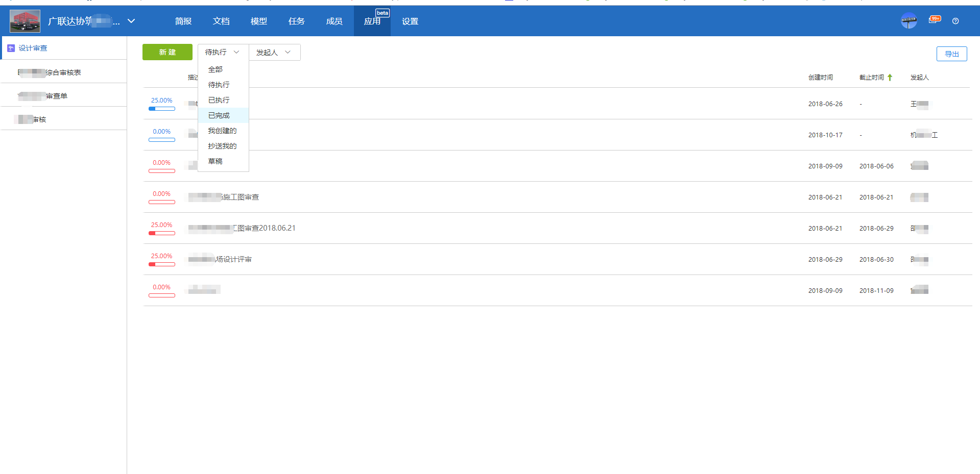The height and width of the screenshot is (474, 980).
Task: Open the 设置 tab
Action: pyautogui.click(x=410, y=21)
